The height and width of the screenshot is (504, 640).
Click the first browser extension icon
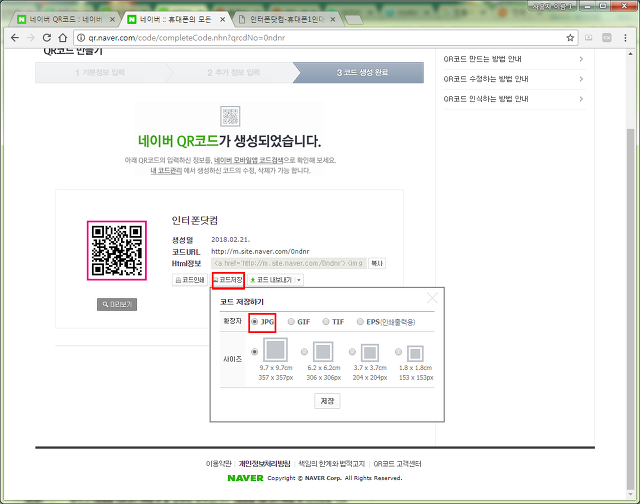(x=589, y=38)
